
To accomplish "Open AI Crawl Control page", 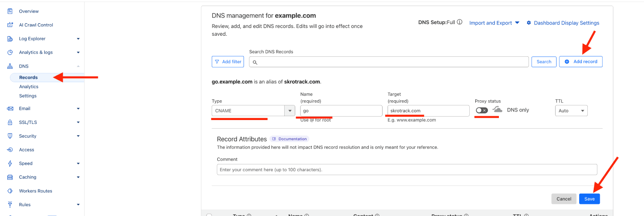I will (36, 25).
